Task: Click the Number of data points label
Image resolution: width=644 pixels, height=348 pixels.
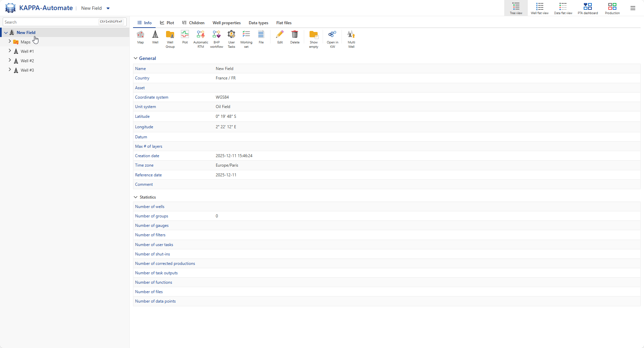Action: 155,301
